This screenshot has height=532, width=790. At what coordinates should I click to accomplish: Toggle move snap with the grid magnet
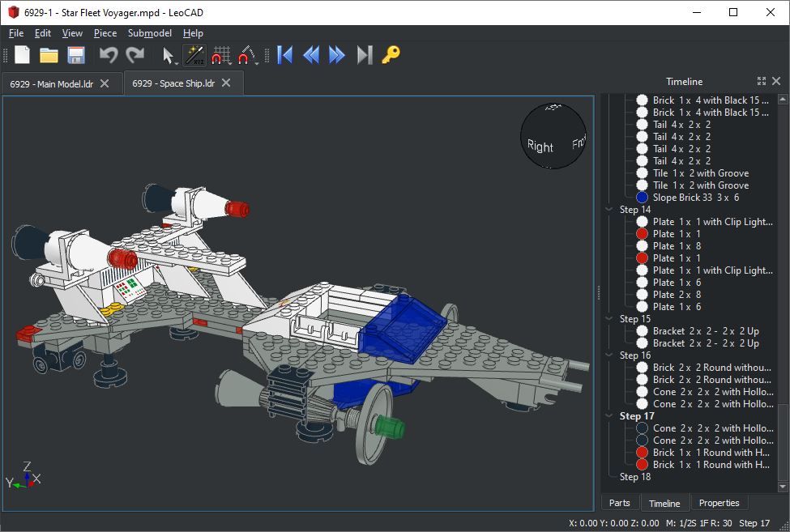coord(221,55)
